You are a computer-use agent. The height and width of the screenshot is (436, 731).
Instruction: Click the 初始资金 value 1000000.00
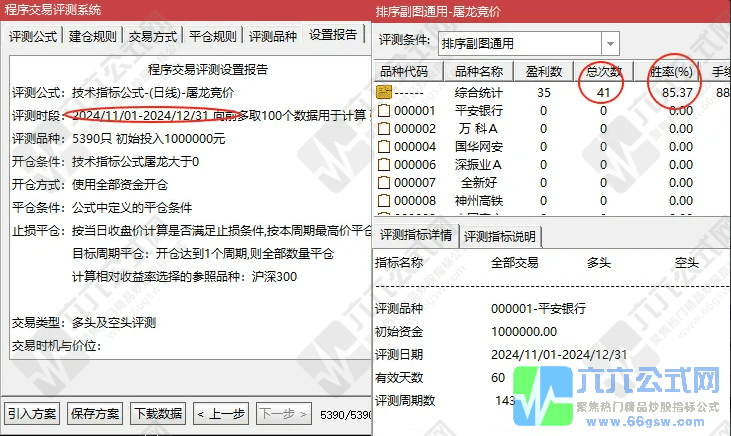[524, 332]
